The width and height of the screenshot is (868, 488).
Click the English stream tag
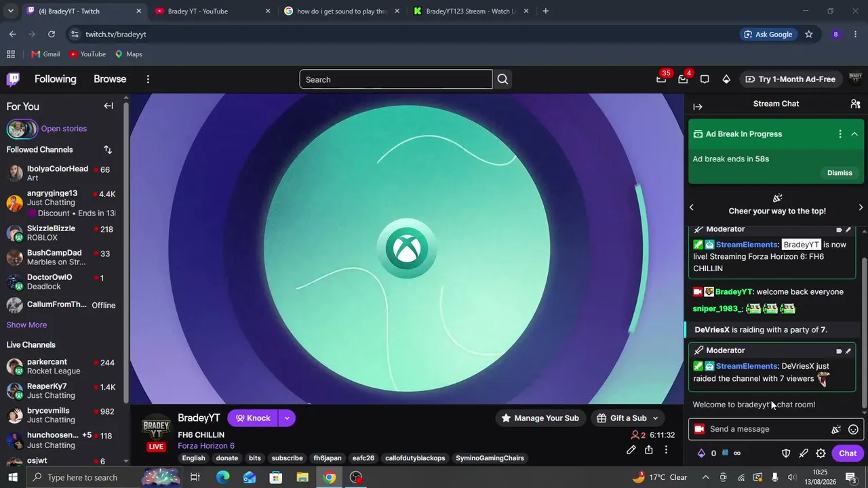click(193, 458)
